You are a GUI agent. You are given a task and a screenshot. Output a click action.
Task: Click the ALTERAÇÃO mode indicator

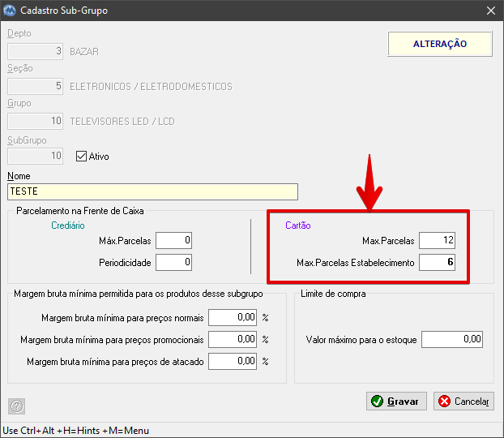[440, 44]
